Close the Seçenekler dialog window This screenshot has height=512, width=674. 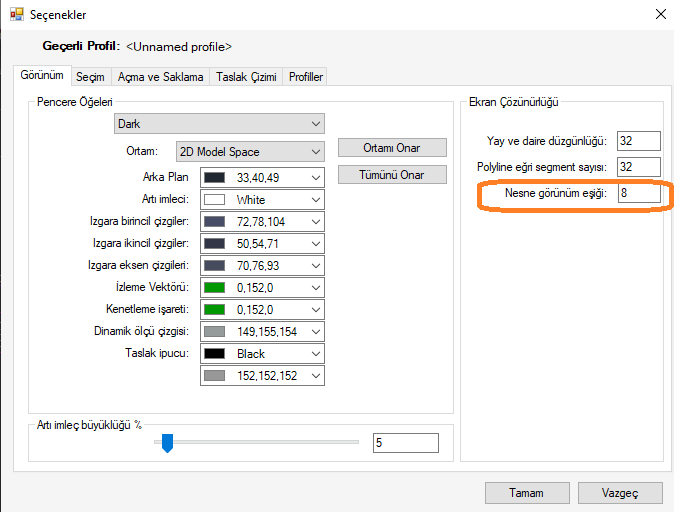pyautogui.click(x=659, y=14)
